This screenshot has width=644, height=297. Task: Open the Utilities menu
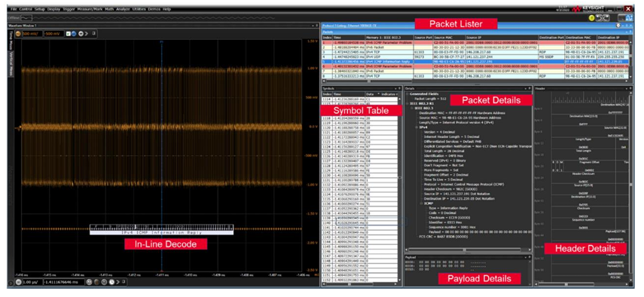(x=139, y=8)
